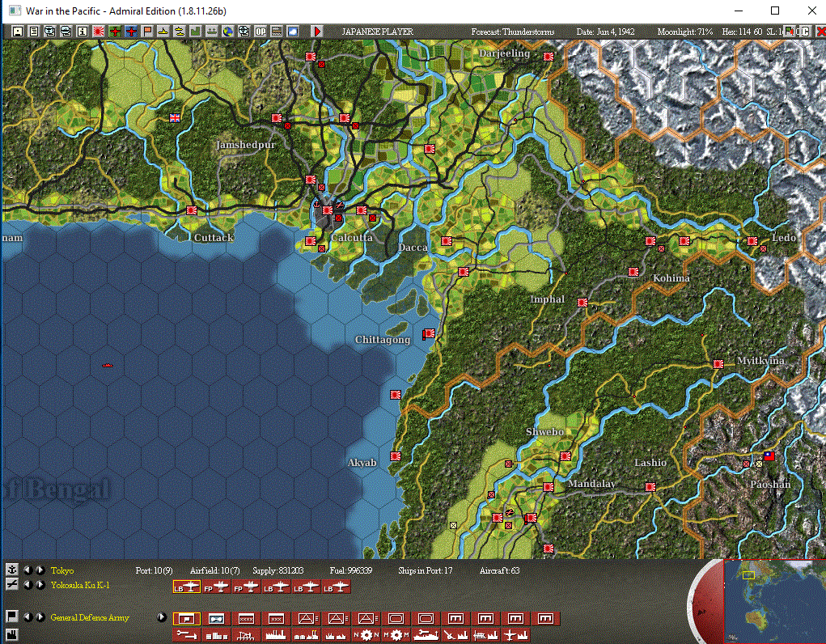The height and width of the screenshot is (644, 826).
Task: Click the double yellow ships toolbar icon
Action: pos(180,32)
